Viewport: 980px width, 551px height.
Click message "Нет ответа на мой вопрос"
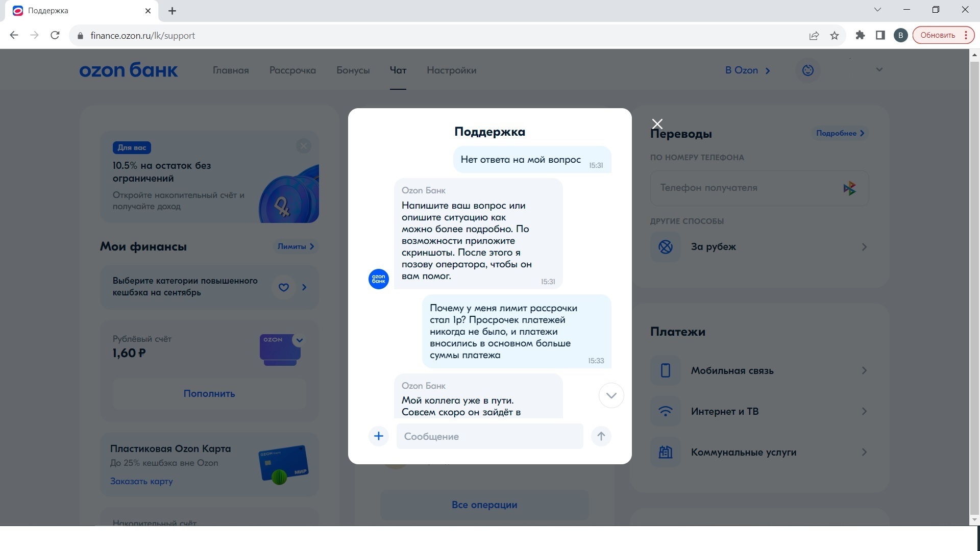[532, 160]
